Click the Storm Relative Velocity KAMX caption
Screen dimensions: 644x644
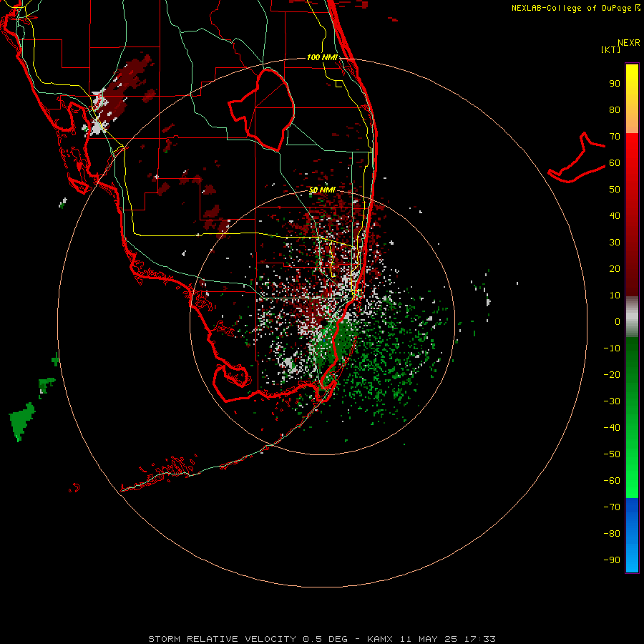tap(322, 639)
